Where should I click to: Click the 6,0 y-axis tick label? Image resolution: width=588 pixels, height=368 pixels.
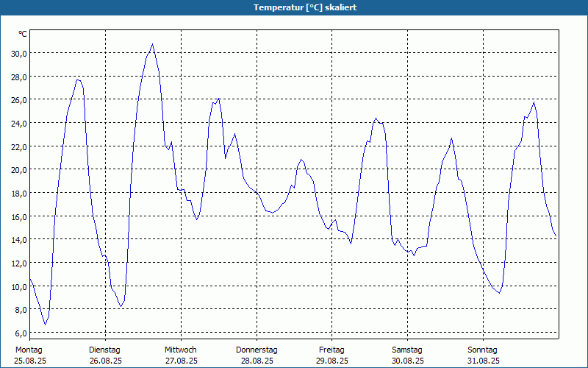coord(21,333)
